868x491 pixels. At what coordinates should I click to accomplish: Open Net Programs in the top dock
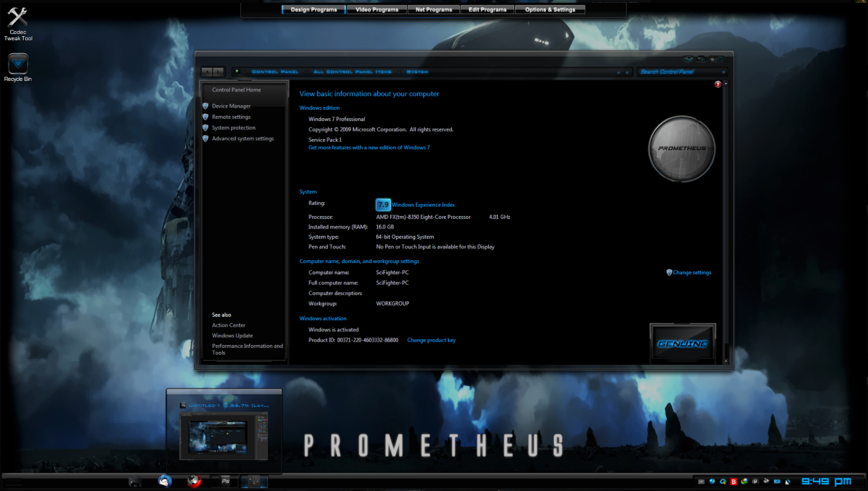pyautogui.click(x=434, y=10)
